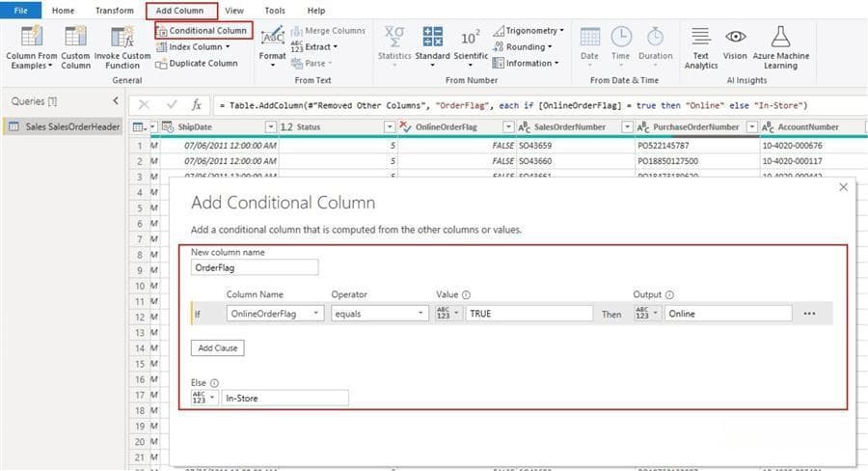Open ShipDate column filter dropdown
868x471 pixels.
coord(270,127)
